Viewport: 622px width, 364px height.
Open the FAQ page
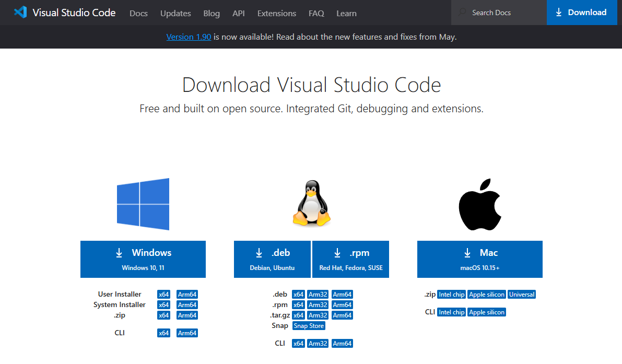coord(316,13)
